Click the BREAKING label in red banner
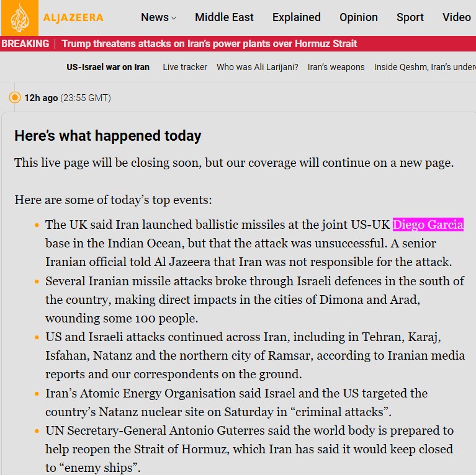 tap(25, 43)
